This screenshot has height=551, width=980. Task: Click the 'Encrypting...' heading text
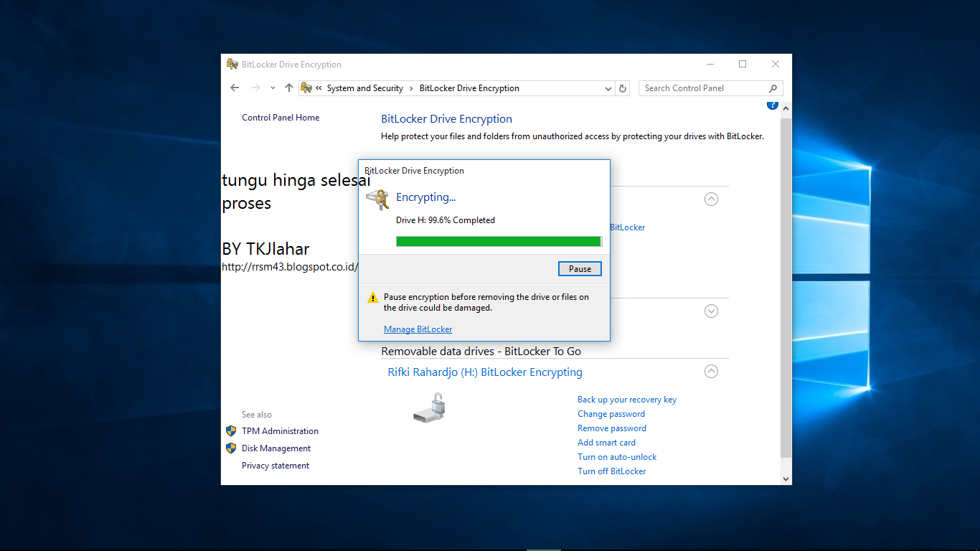pos(425,197)
